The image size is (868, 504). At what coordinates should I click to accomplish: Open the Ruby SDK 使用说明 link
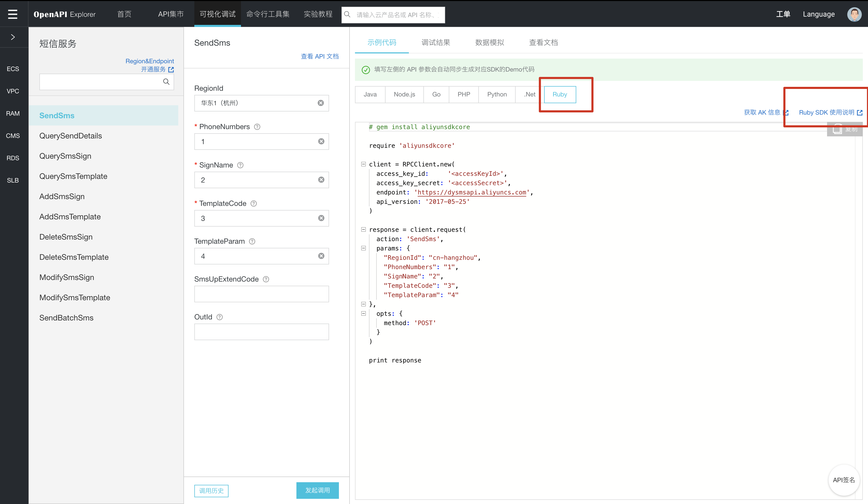pyautogui.click(x=826, y=112)
